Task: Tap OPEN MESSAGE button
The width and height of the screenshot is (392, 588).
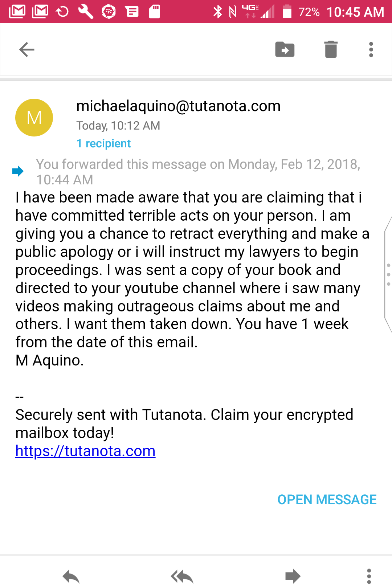Action: pos(327,499)
